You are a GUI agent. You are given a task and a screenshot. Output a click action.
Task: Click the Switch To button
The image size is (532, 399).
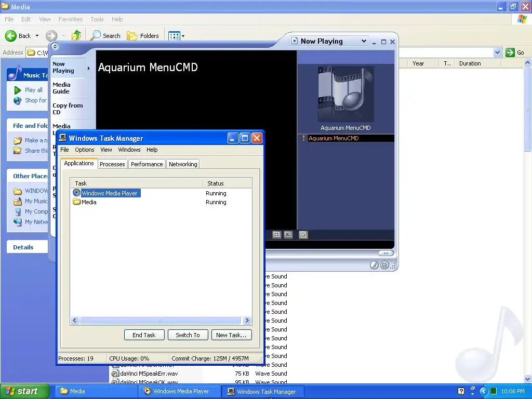pyautogui.click(x=188, y=335)
